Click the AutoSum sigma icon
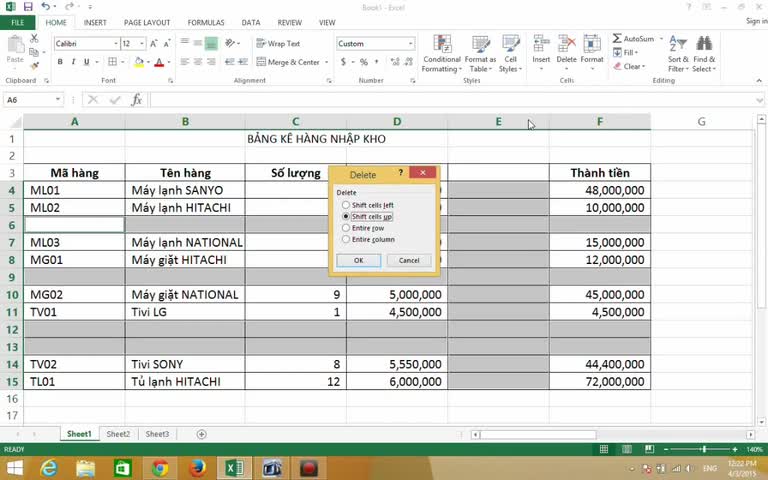 (x=617, y=38)
